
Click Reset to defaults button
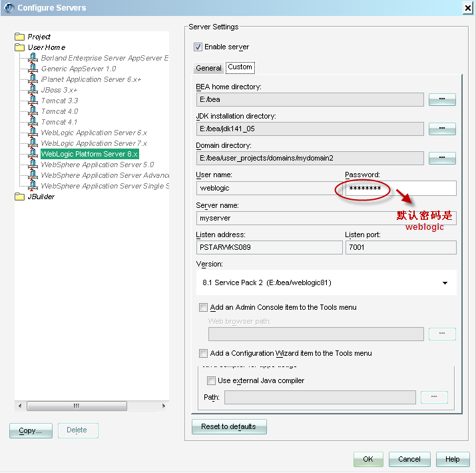[229, 426]
